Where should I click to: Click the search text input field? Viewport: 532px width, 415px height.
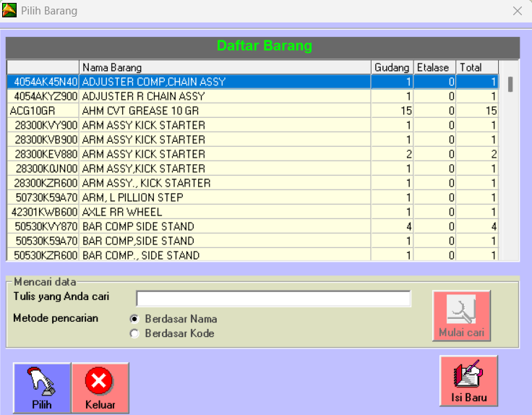pyautogui.click(x=273, y=299)
